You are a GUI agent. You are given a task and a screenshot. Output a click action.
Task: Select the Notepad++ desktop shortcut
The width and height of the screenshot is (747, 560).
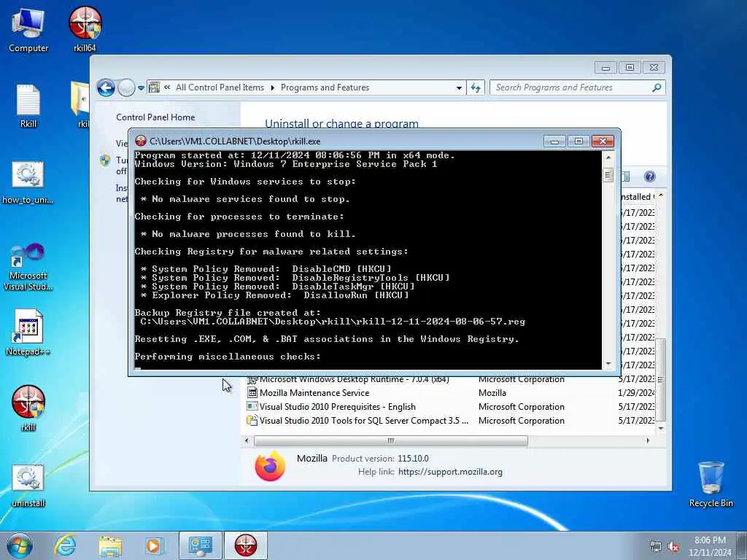[28, 332]
